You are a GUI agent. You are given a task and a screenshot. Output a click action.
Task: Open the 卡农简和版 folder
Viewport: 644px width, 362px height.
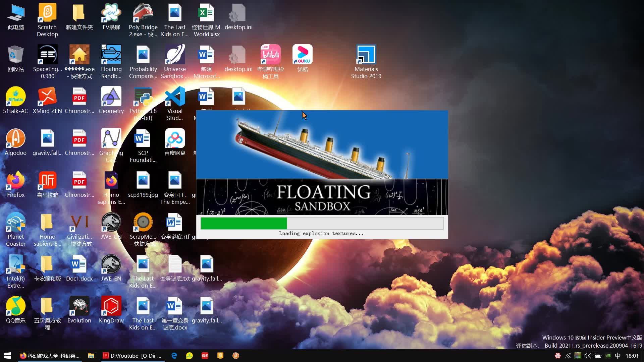coord(47,268)
